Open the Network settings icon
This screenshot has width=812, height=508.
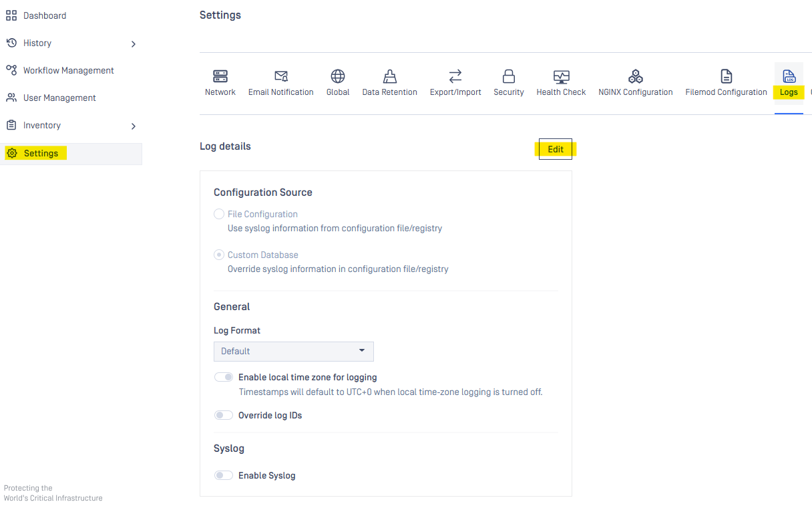(x=220, y=76)
